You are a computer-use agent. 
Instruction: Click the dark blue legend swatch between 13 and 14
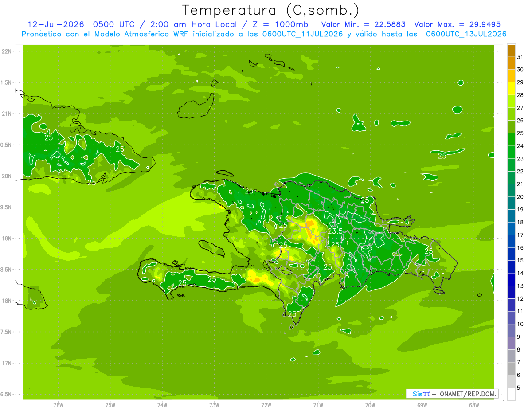pos(511,279)
